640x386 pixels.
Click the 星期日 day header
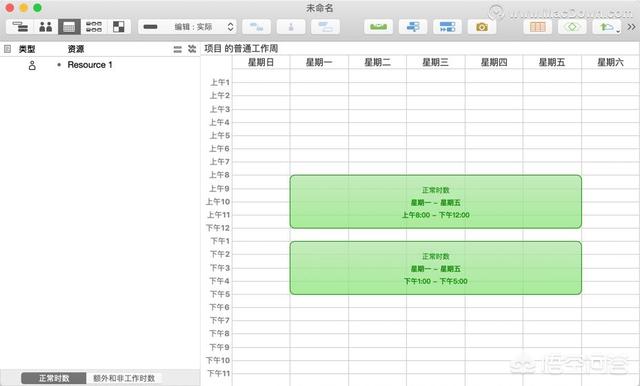pos(261,62)
